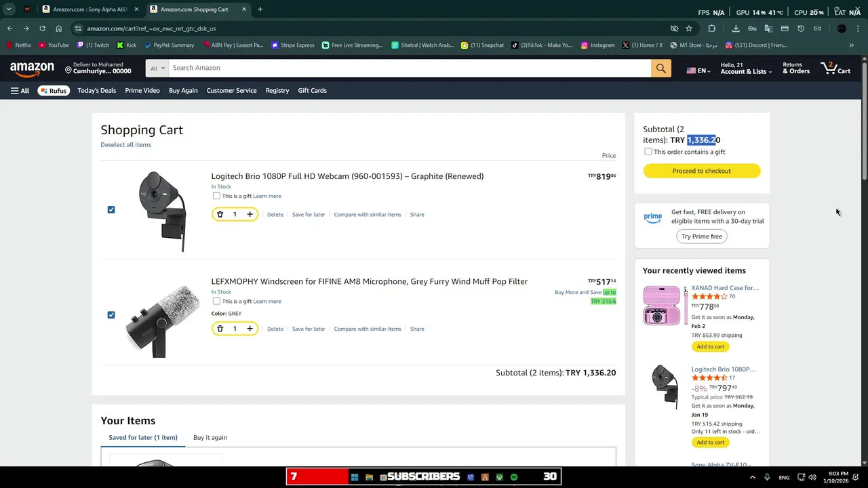Add XANAD Hard Case to cart

[x=711, y=346]
